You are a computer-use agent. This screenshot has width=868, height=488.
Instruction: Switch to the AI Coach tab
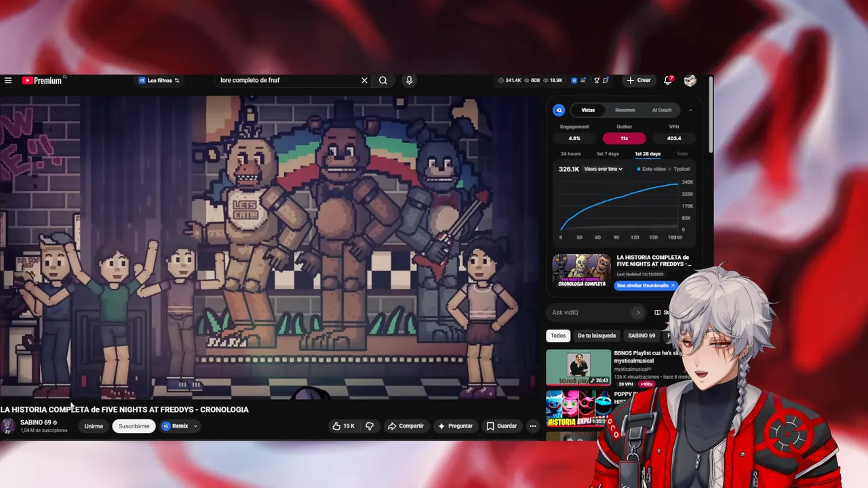tap(662, 110)
